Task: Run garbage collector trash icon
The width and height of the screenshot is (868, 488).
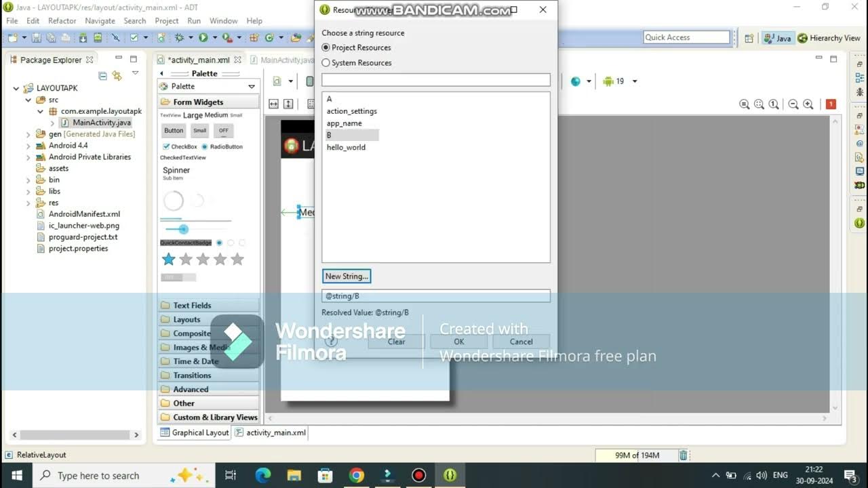Action: tap(684, 455)
